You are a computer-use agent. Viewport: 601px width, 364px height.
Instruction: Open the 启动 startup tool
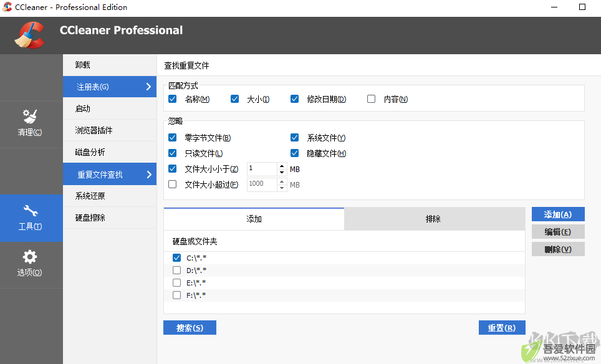click(x=110, y=109)
